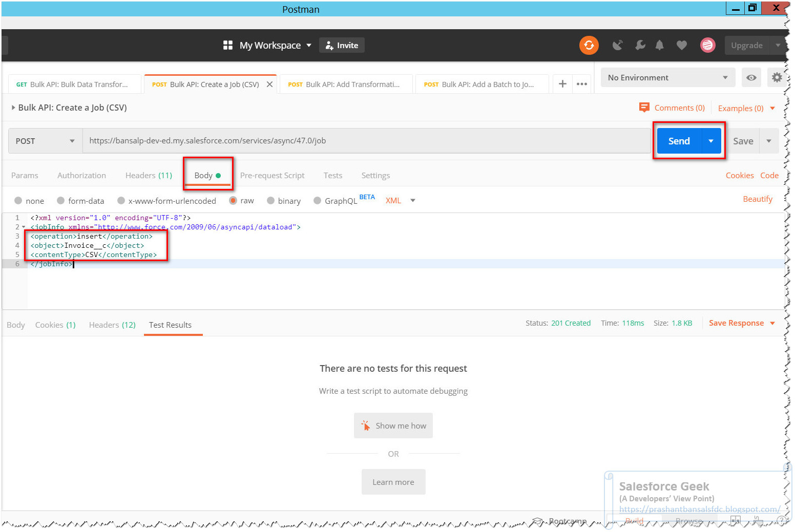This screenshot has width=795, height=532.
Task: Close the Create a Job (CSV) tab
Action: [269, 84]
